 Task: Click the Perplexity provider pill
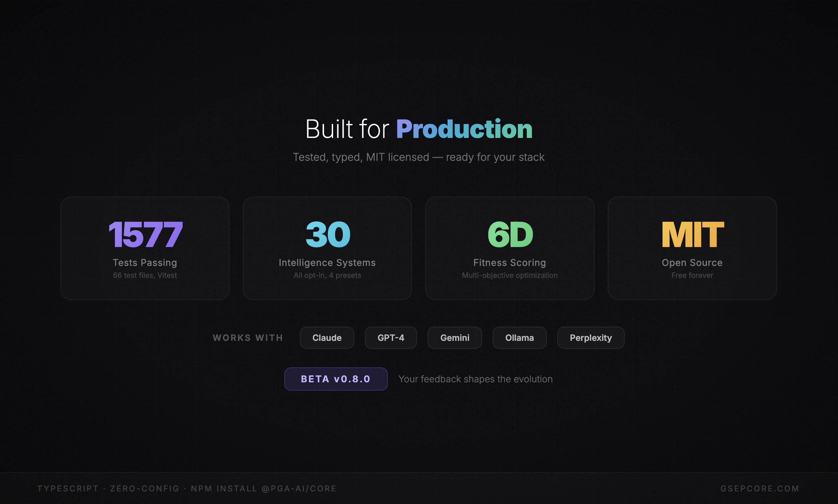(x=591, y=338)
